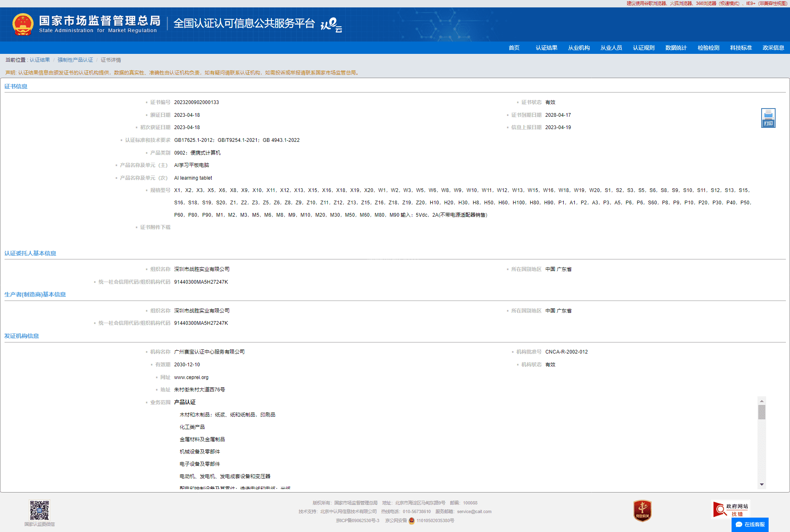Click the national emblem logo
This screenshot has height=532, width=790.
[x=23, y=24]
